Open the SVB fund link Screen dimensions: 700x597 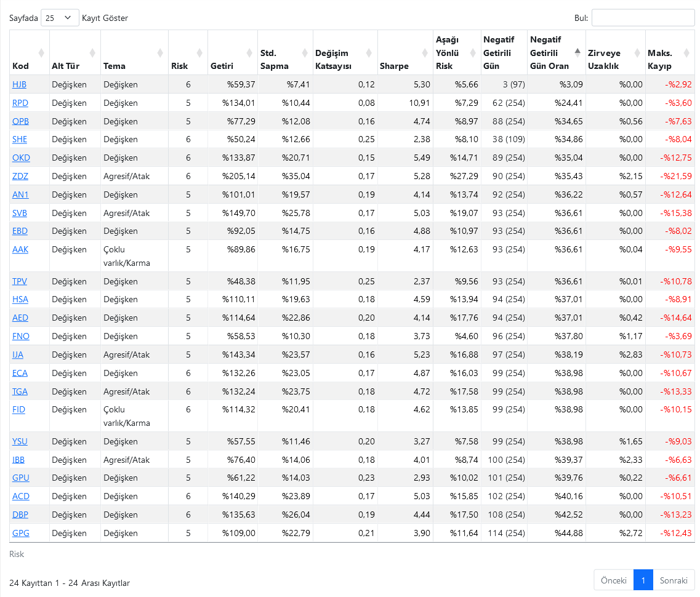pyautogui.click(x=20, y=213)
